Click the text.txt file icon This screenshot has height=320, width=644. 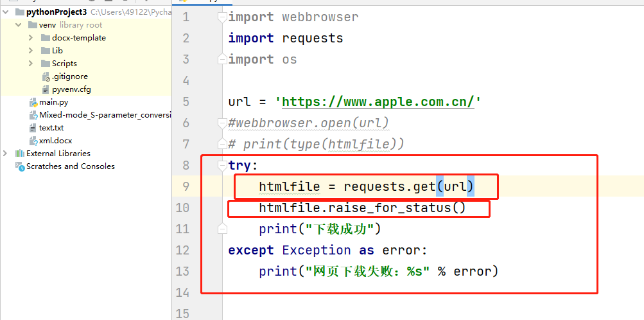[33, 128]
